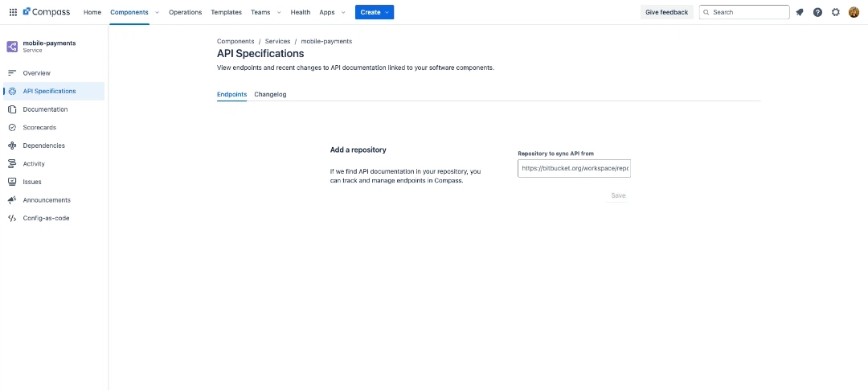
Task: Click the Announcements megaphone icon
Action: 12,200
